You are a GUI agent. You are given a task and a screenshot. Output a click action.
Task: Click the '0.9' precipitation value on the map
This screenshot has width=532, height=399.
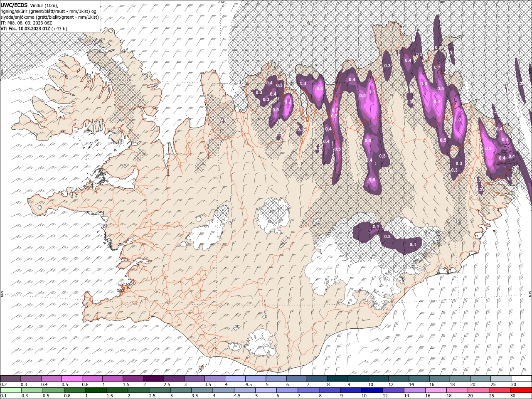(488, 149)
